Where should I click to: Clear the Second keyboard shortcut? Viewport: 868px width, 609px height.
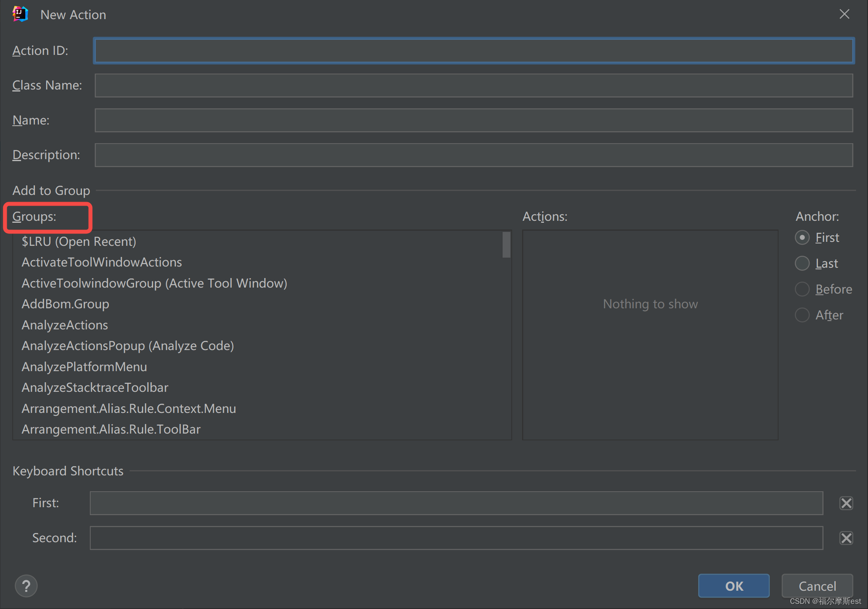point(846,538)
